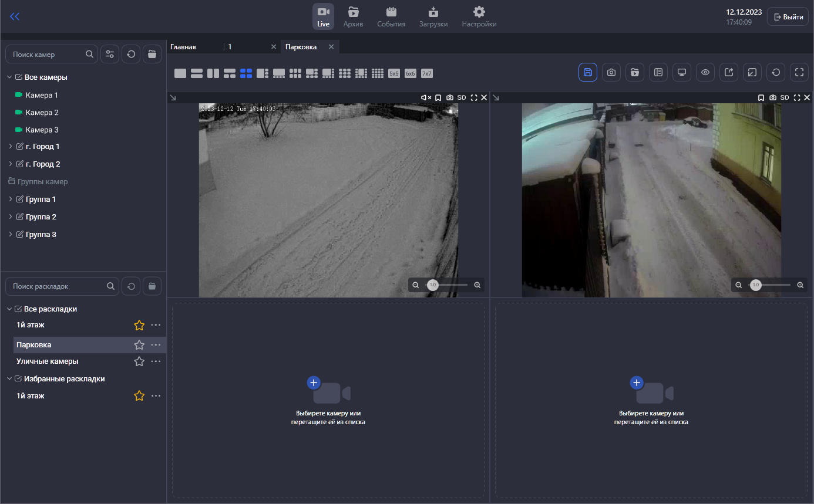Switch to the tab named 1
Image resolution: width=814 pixels, height=504 pixels.
point(230,47)
